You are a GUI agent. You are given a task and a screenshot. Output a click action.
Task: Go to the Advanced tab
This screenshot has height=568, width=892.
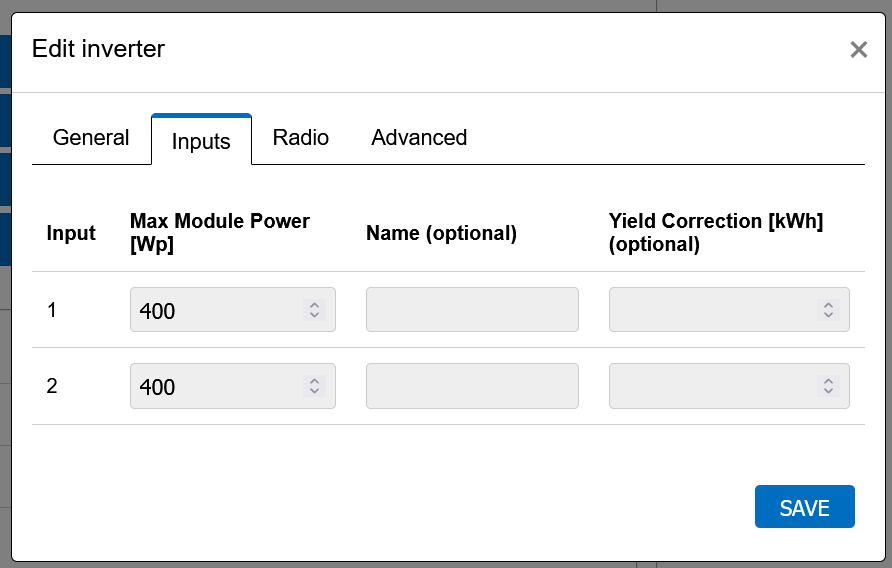(x=419, y=138)
